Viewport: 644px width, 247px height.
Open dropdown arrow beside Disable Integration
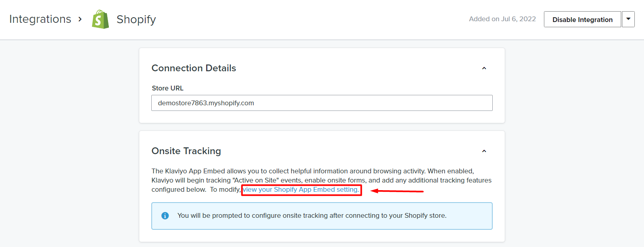click(628, 19)
